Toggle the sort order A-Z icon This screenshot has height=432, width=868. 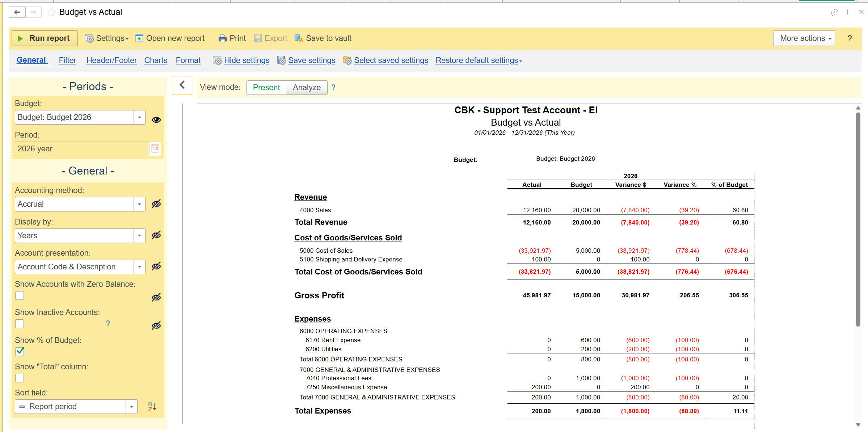(152, 407)
